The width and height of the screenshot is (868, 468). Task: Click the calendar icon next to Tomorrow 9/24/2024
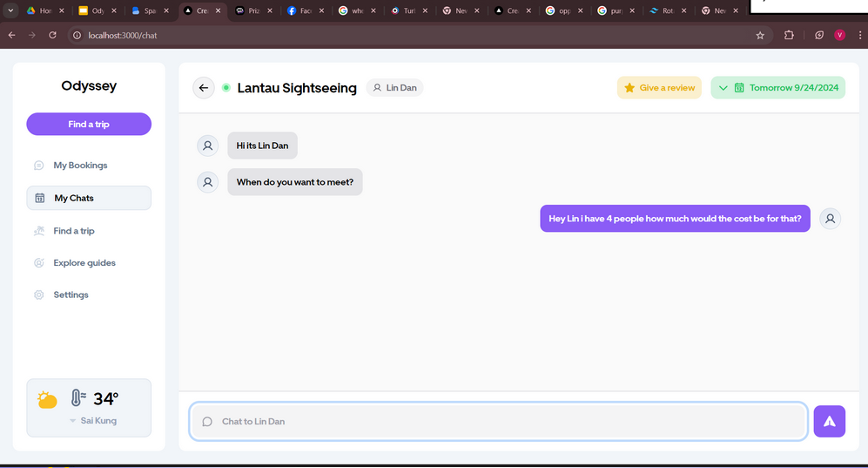click(x=739, y=87)
